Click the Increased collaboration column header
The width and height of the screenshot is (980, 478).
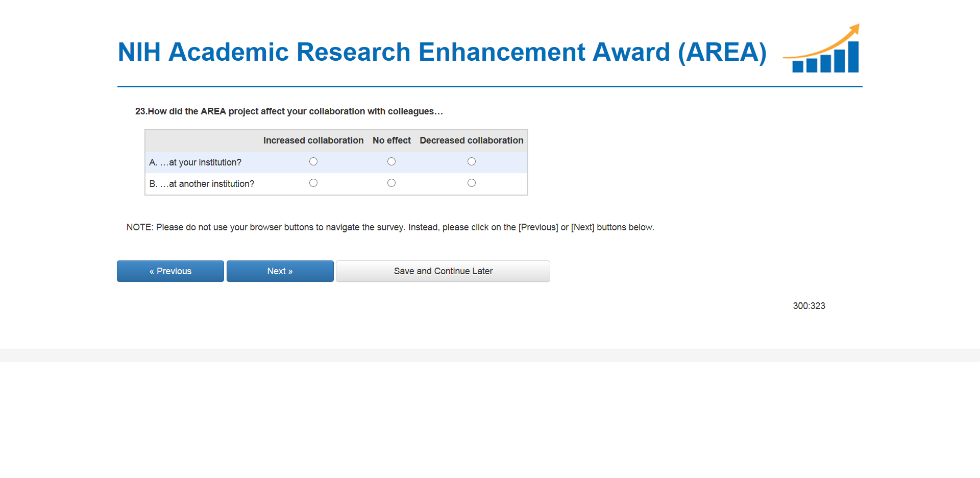point(313,140)
